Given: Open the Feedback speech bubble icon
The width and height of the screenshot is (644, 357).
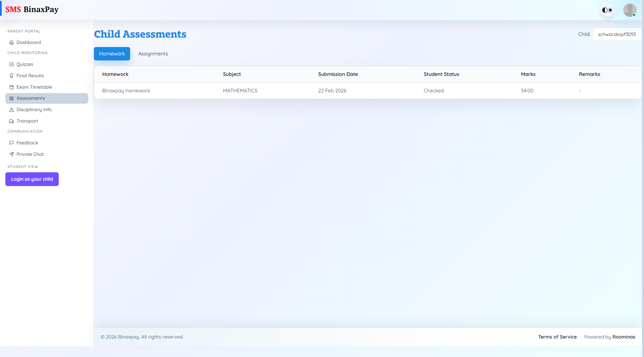Looking at the screenshot, I should click(11, 143).
